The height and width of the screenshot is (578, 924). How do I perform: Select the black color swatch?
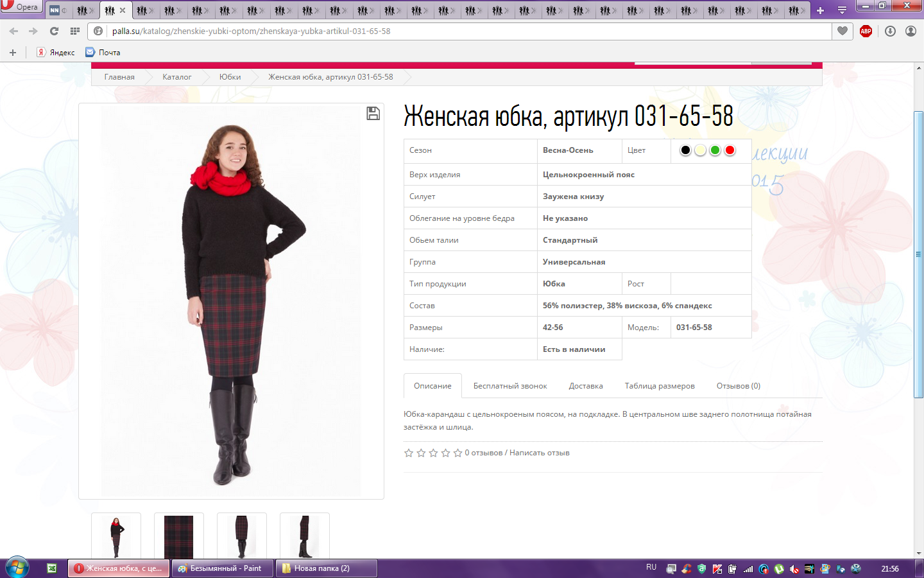pyautogui.click(x=685, y=150)
